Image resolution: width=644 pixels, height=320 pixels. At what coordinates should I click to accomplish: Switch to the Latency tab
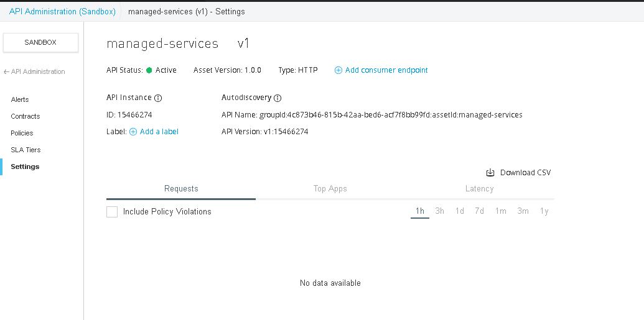tap(479, 189)
